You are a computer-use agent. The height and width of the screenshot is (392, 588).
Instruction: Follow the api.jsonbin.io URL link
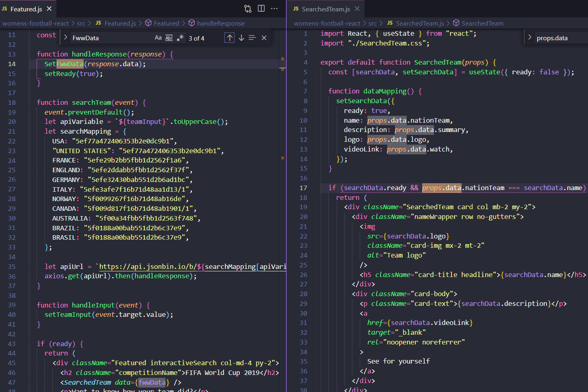tap(193, 266)
